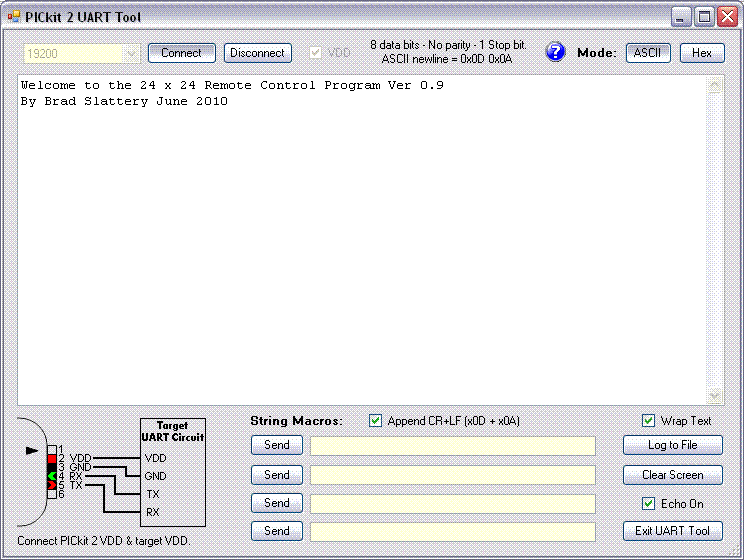This screenshot has height=560, width=744.
Task: Click the fourth string macro Send button
Action: (x=277, y=531)
